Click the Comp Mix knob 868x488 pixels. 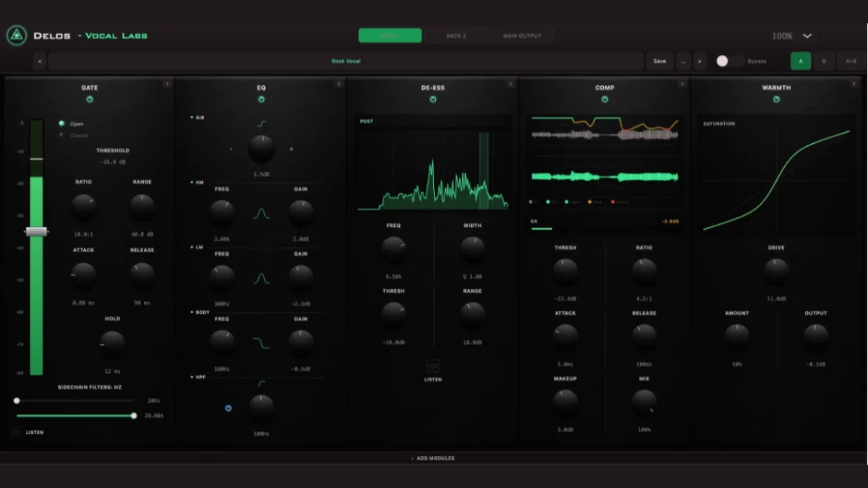tap(644, 402)
